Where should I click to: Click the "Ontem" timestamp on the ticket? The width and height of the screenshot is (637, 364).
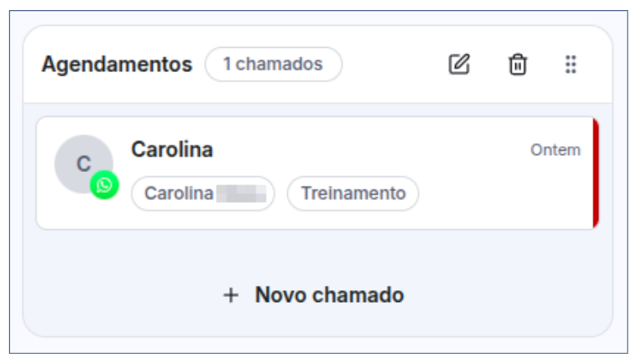(x=555, y=150)
